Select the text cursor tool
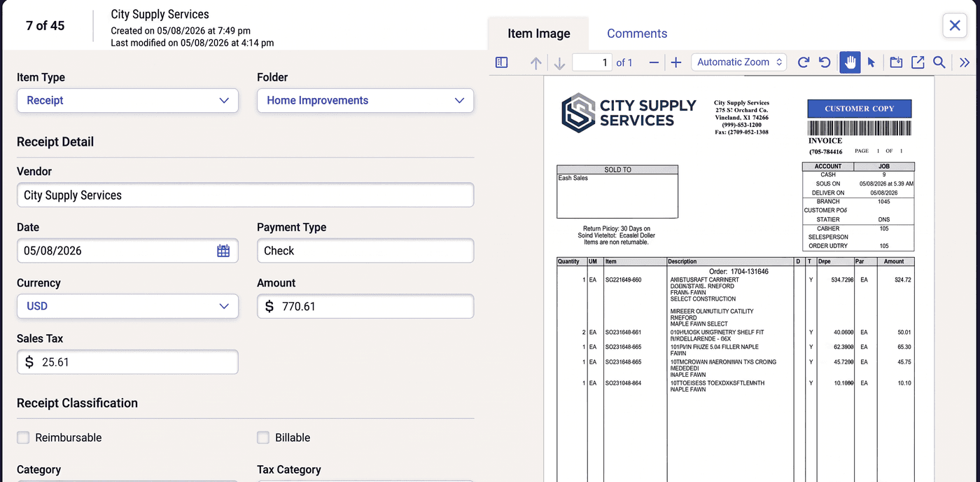The image size is (980, 482). point(871,62)
